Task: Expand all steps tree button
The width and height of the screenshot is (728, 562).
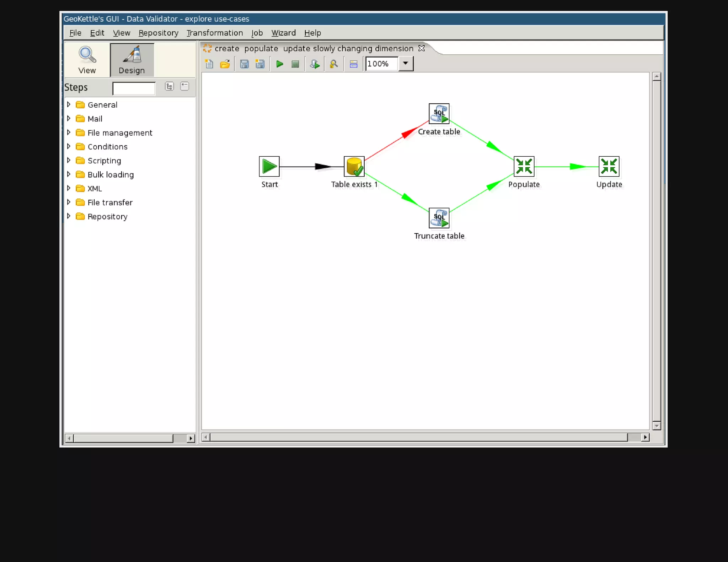Action: (169, 86)
